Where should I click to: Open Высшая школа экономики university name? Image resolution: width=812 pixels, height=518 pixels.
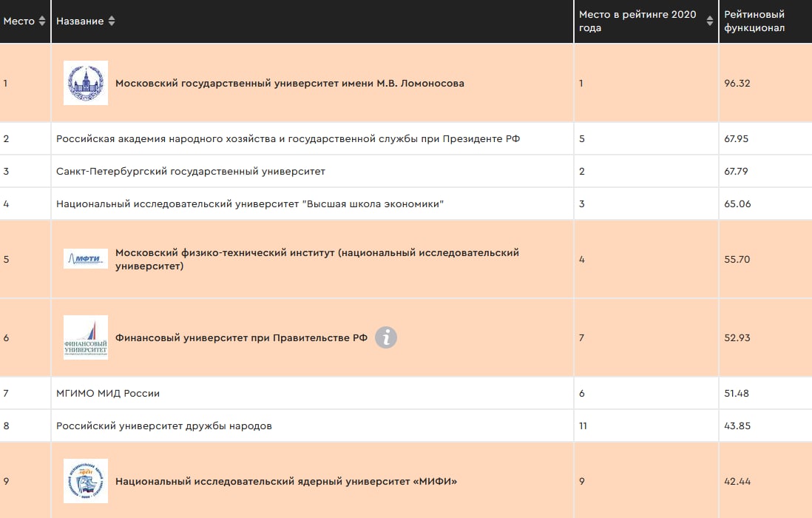[x=250, y=204]
